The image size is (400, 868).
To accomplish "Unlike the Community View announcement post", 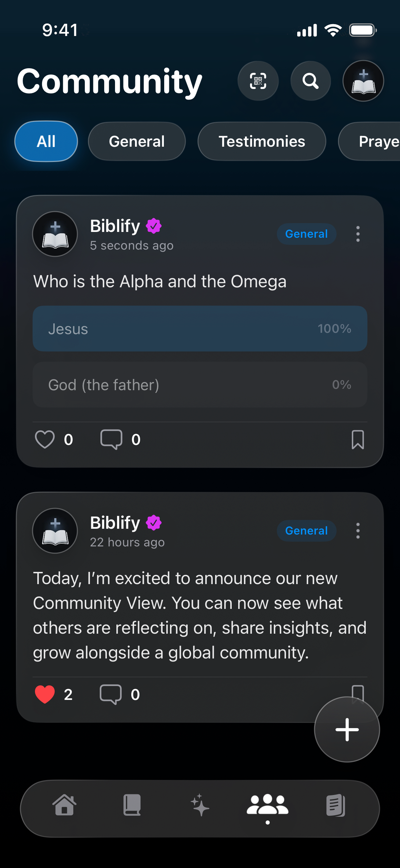I will point(45,694).
